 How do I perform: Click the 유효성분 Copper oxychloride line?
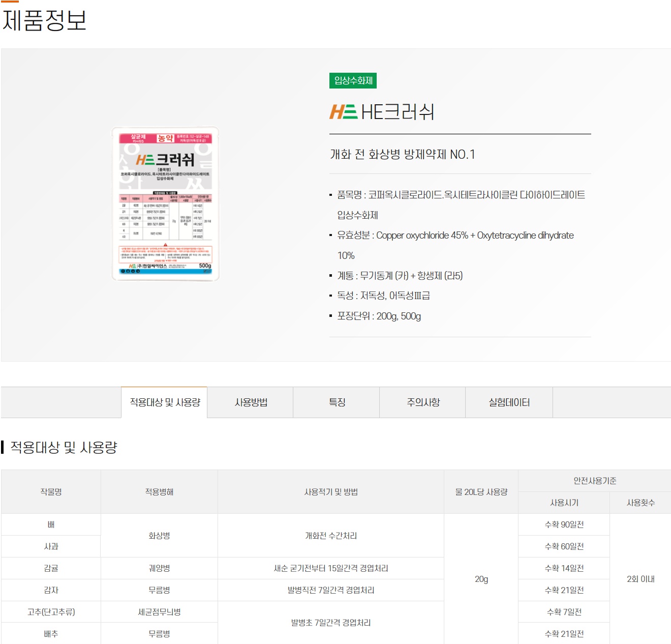455,245
